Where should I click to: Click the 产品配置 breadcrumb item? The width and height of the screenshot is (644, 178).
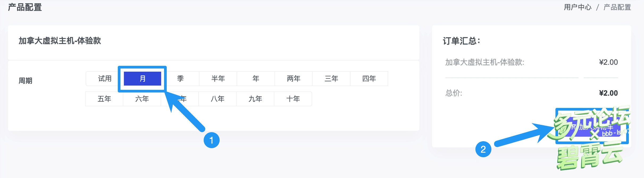[x=617, y=7]
